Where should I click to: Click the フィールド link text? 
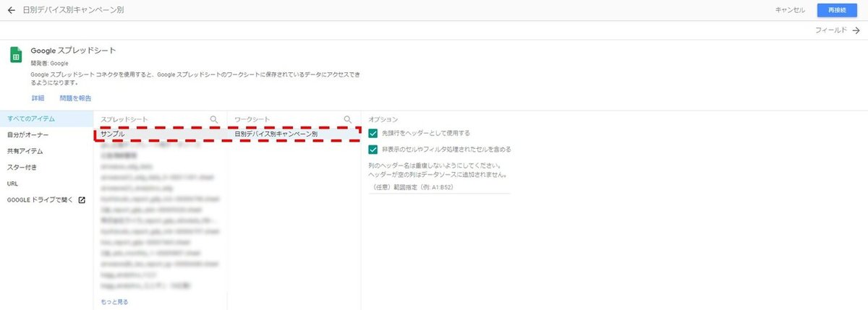tap(830, 30)
